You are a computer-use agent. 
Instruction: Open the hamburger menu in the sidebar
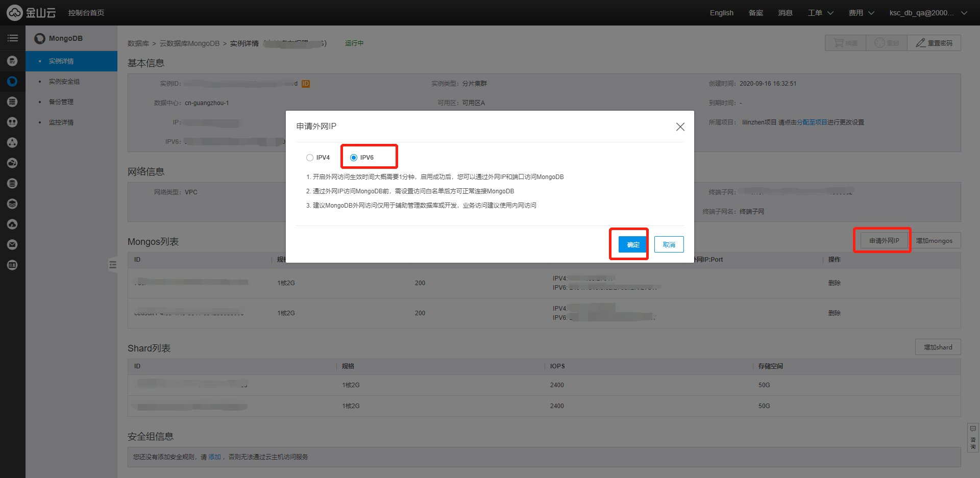click(13, 38)
